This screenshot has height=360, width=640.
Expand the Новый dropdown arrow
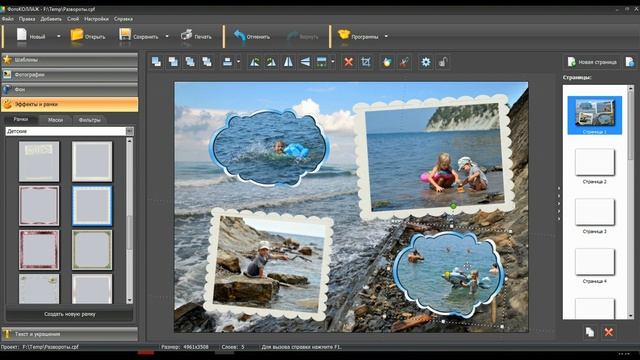58,36
